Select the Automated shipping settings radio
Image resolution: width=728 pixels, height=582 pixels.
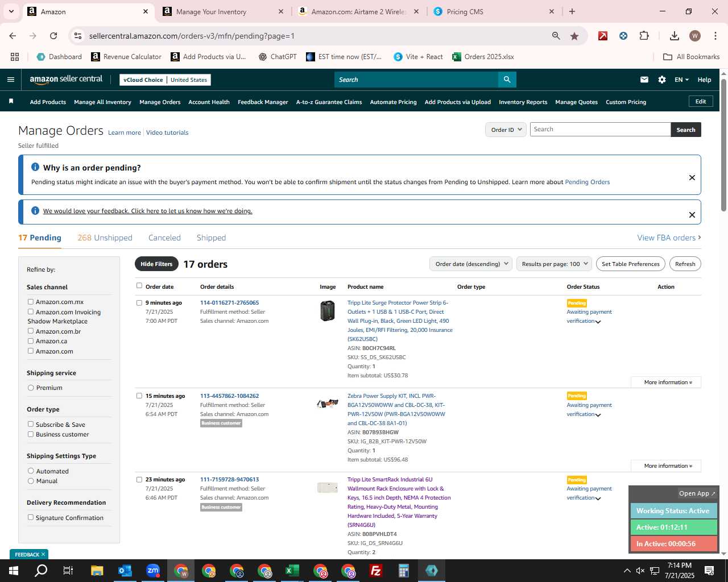pos(31,471)
